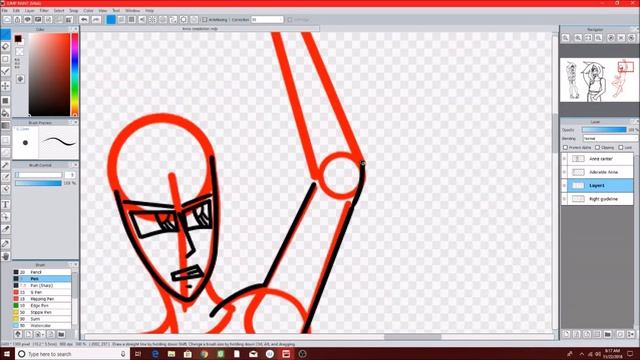Select the Watercolor brush
640x360 pixels.
tap(42, 326)
